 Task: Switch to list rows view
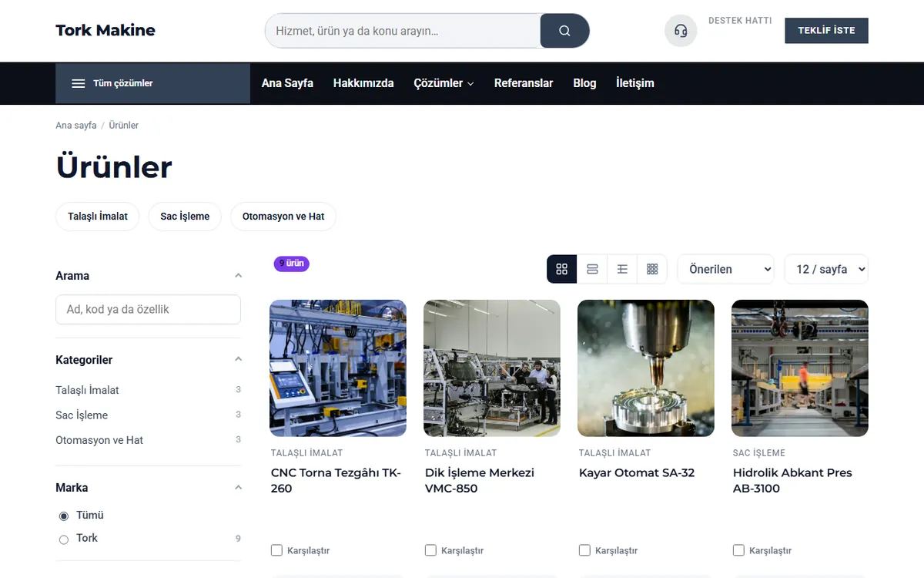pyautogui.click(x=592, y=269)
